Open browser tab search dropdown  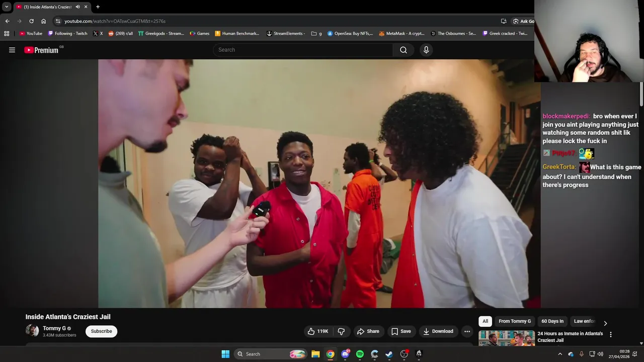click(7, 7)
